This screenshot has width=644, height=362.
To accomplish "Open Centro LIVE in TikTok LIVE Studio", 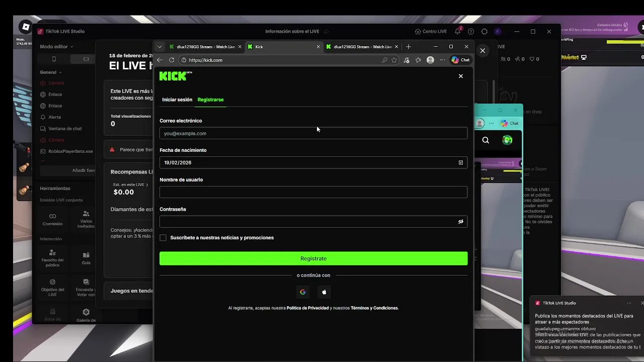I will 431,31.
